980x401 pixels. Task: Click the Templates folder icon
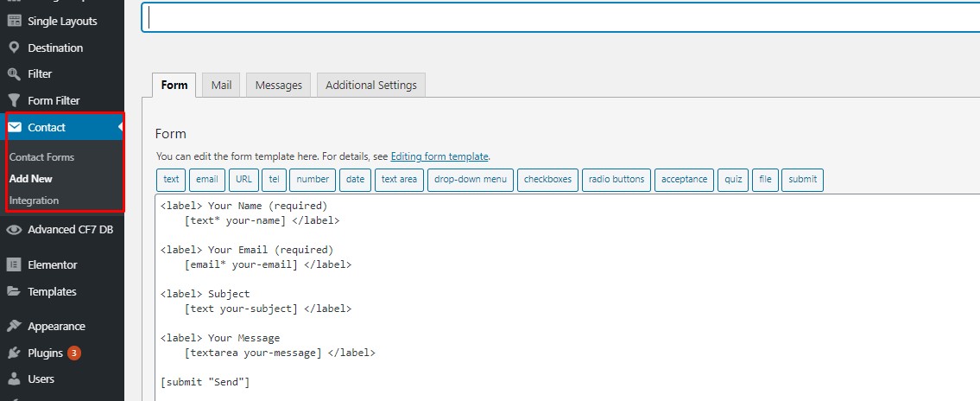click(14, 291)
